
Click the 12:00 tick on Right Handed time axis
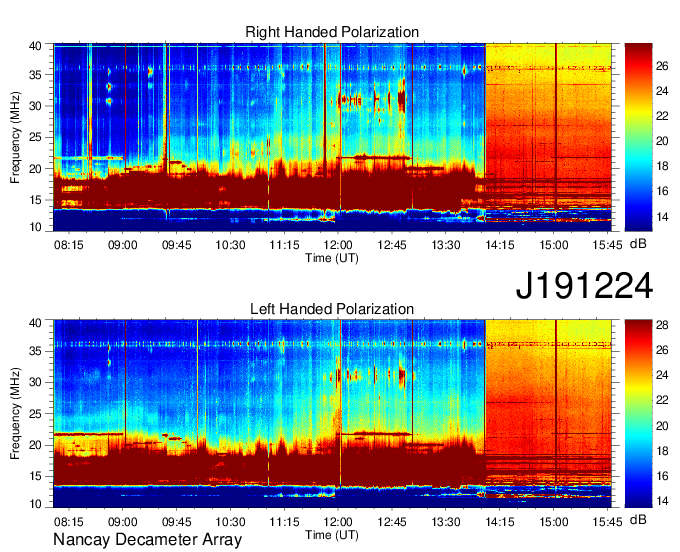point(338,245)
